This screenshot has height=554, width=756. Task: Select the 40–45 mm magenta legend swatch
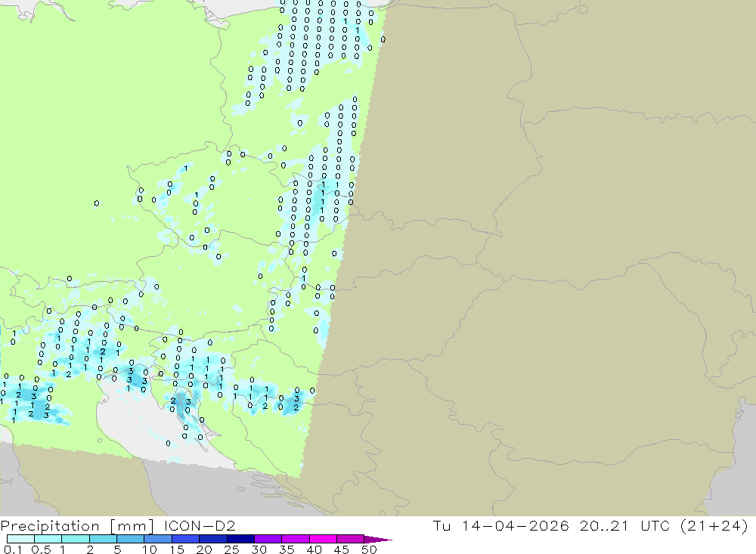[323, 539]
